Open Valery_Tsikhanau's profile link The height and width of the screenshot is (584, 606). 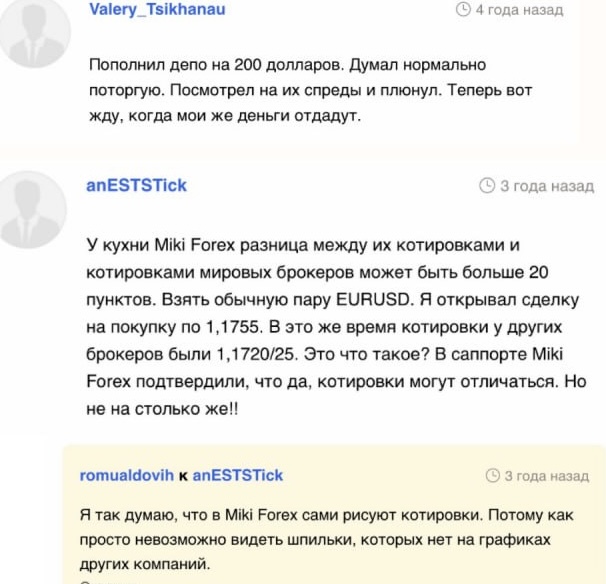tap(157, 9)
